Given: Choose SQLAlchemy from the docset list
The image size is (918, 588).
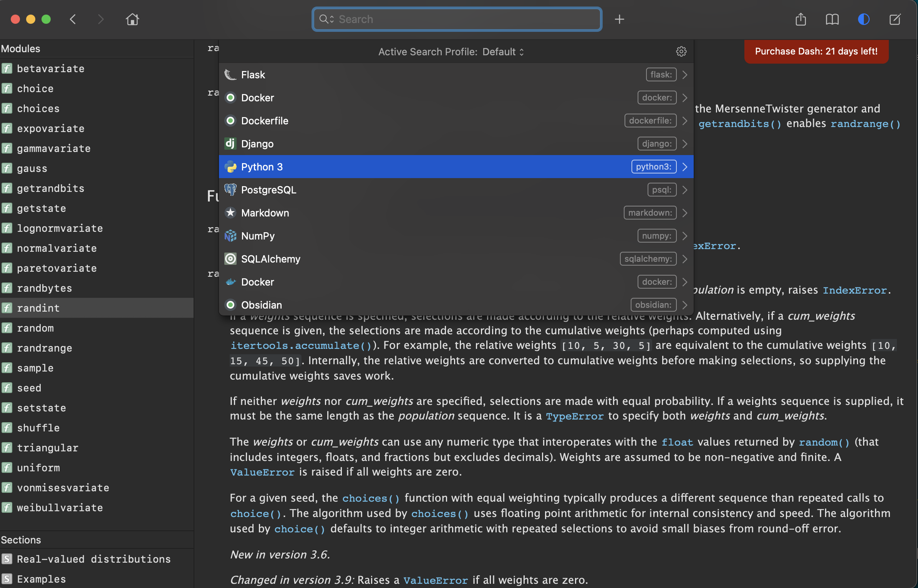Looking at the screenshot, I should 270,259.
